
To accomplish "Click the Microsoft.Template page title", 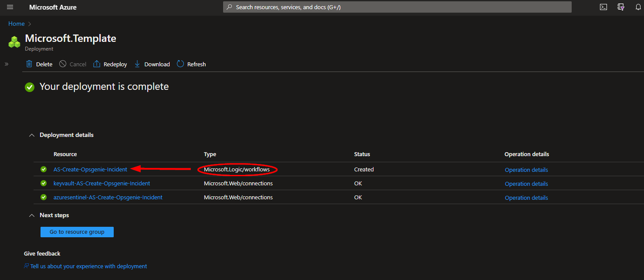I will (x=71, y=38).
